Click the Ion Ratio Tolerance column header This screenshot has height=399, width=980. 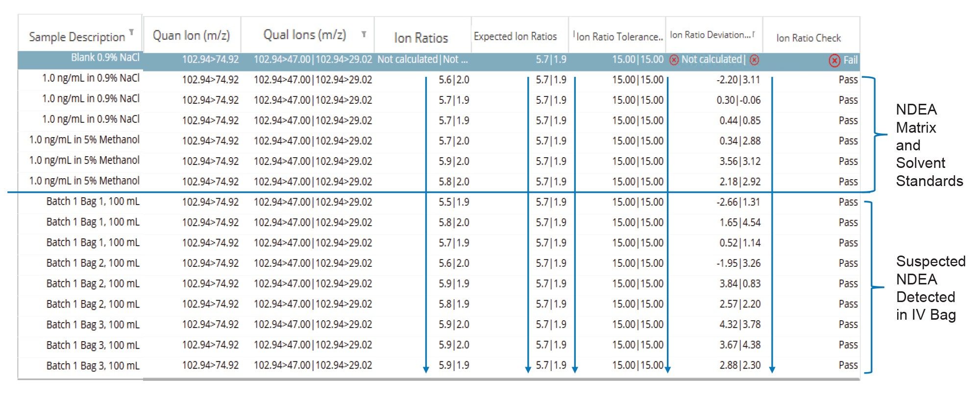point(620,36)
